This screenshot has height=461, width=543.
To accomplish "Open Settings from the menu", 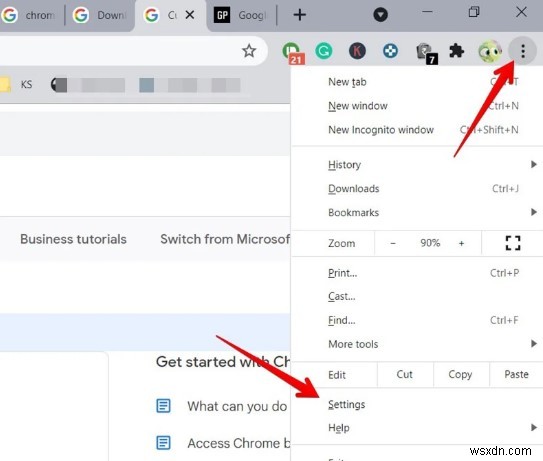I will (417, 404).
